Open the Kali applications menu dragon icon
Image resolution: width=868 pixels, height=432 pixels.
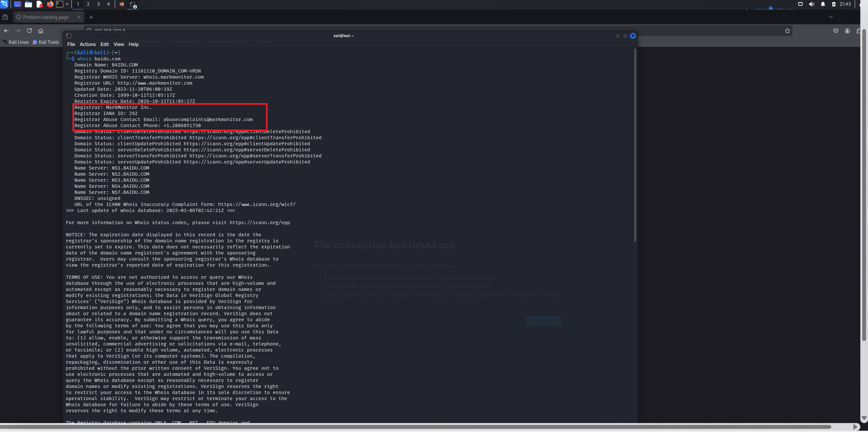pos(4,4)
